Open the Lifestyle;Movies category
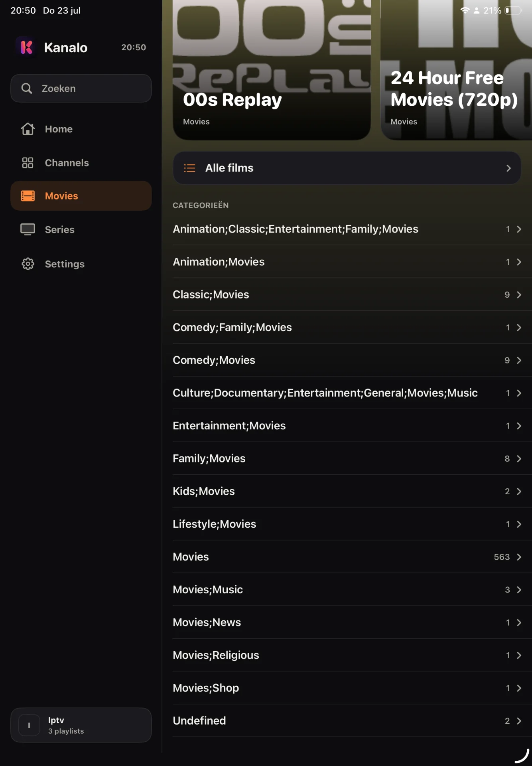 pos(352,524)
